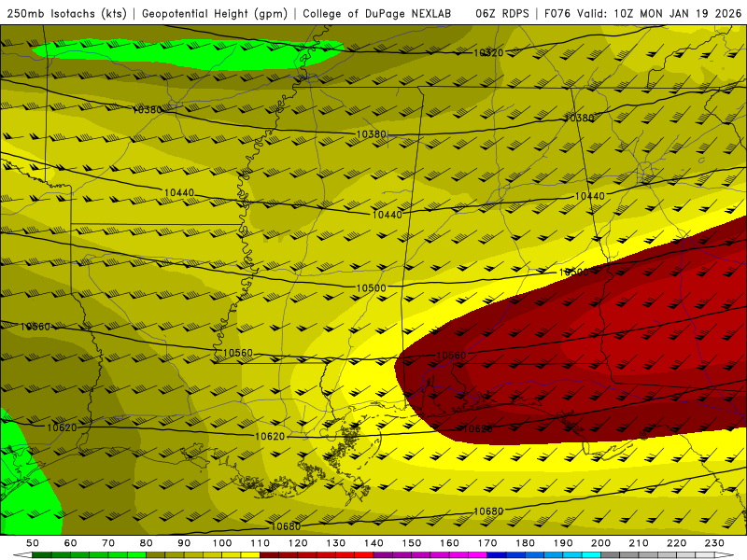The image size is (747, 560).
Task: Click the legend value 220
Action: pos(676,543)
